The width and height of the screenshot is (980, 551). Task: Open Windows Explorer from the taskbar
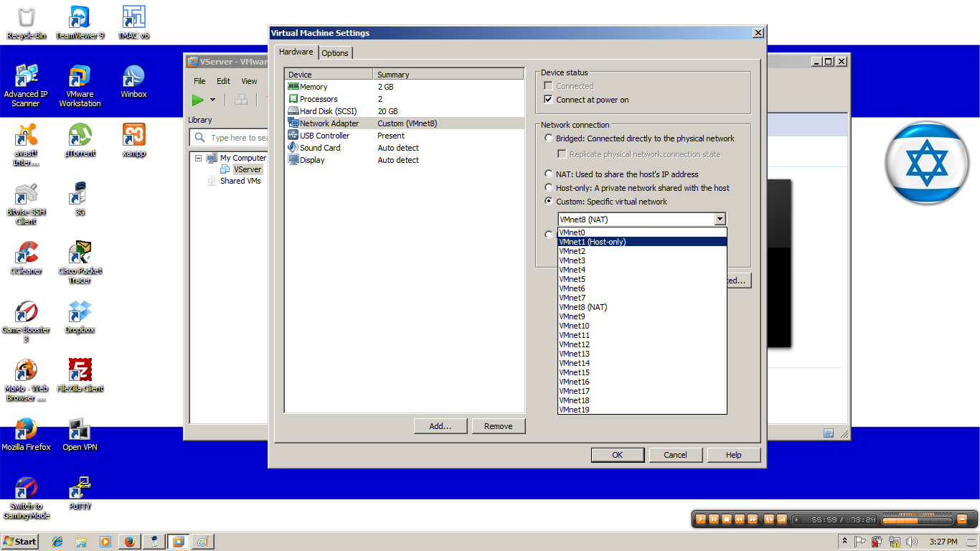(x=81, y=542)
